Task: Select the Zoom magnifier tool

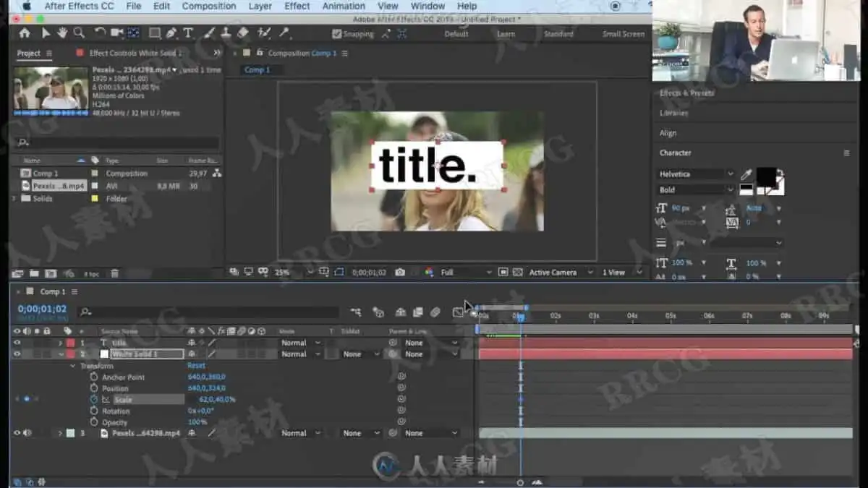Action: 79,33
